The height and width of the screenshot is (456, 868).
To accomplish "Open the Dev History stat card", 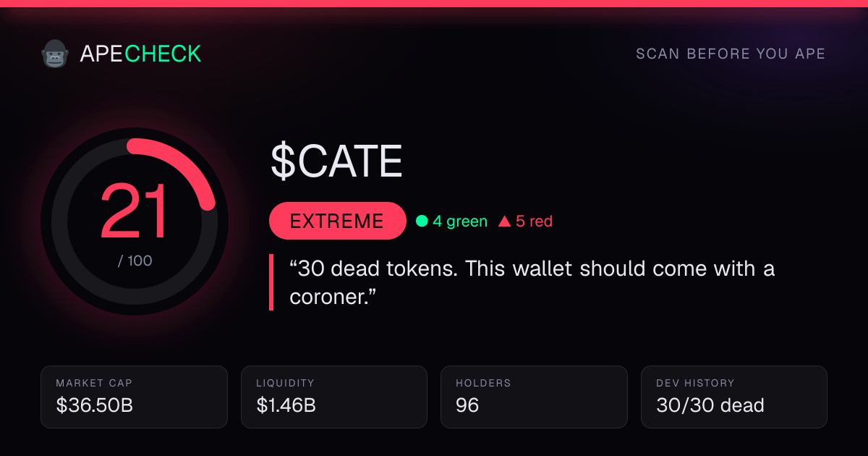I will (x=734, y=397).
